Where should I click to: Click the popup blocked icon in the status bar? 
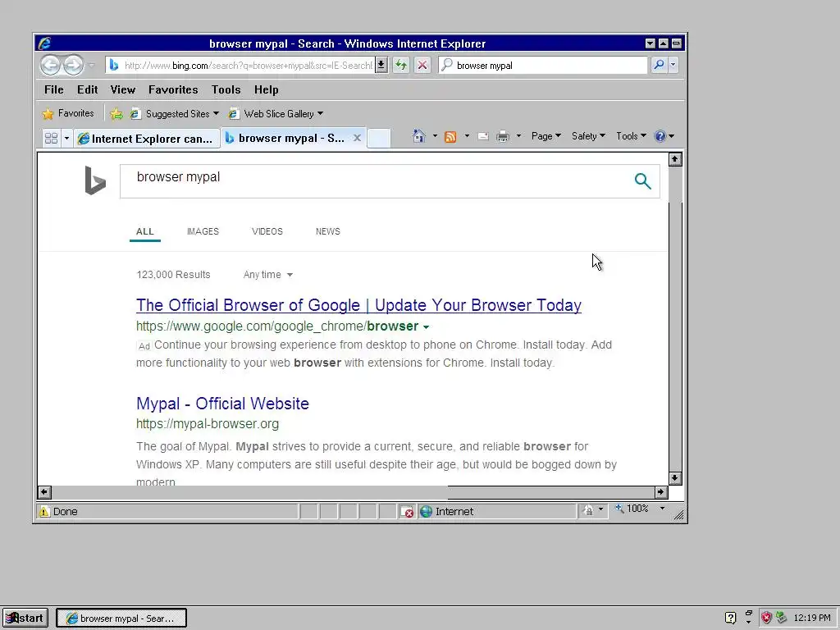pyautogui.click(x=407, y=512)
